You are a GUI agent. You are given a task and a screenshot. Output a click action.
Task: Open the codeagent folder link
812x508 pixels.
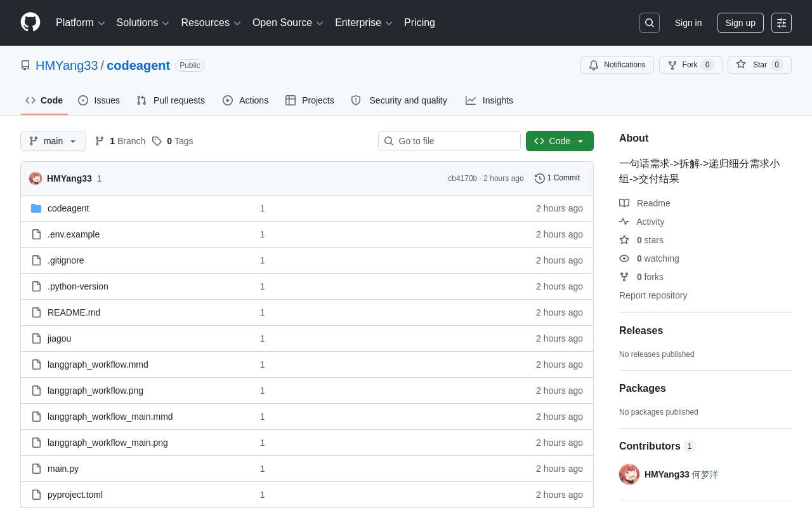[x=68, y=208]
